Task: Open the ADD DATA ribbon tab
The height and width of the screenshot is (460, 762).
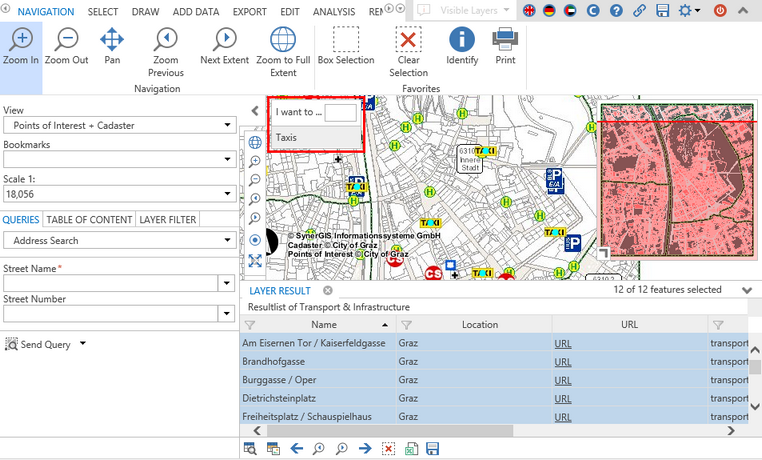Action: pyautogui.click(x=196, y=12)
